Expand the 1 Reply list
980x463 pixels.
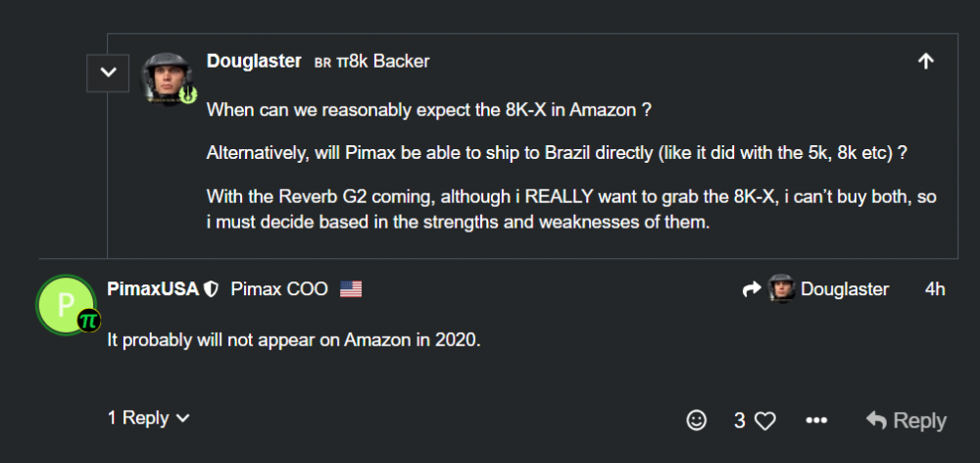[148, 418]
